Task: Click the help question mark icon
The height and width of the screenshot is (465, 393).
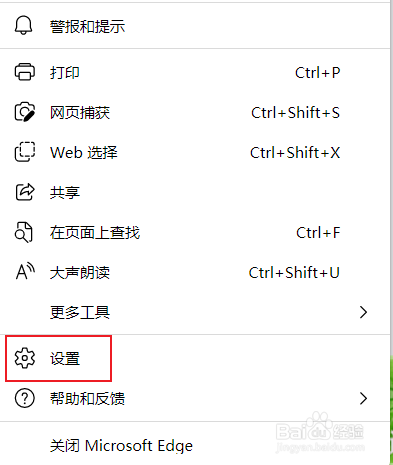Action: click(24, 398)
